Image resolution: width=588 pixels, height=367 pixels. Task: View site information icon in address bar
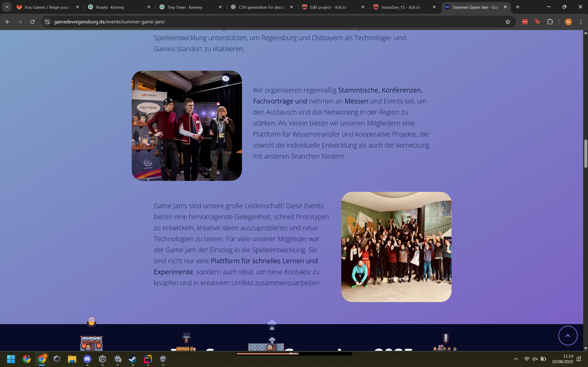tap(47, 22)
